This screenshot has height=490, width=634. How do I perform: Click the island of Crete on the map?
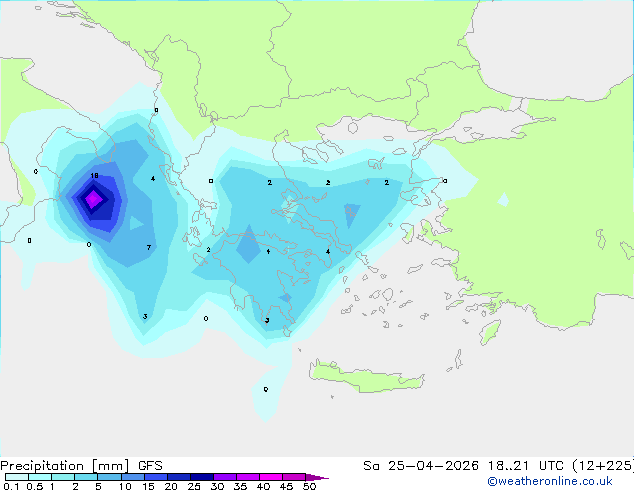pyautogui.click(x=366, y=376)
